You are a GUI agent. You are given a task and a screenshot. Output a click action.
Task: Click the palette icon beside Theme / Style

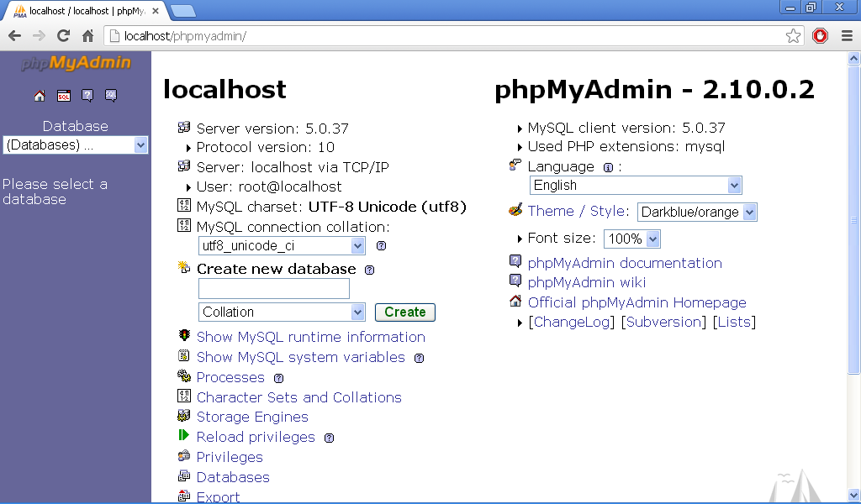tap(515, 209)
